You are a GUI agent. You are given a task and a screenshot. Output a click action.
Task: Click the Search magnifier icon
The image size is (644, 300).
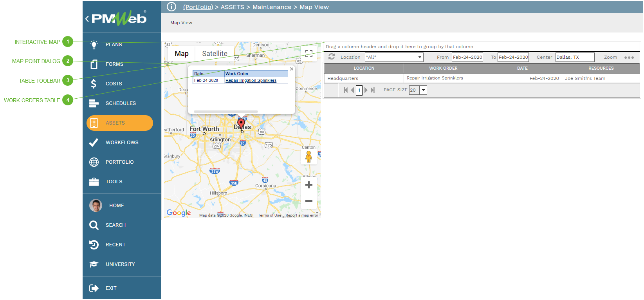[94, 225]
